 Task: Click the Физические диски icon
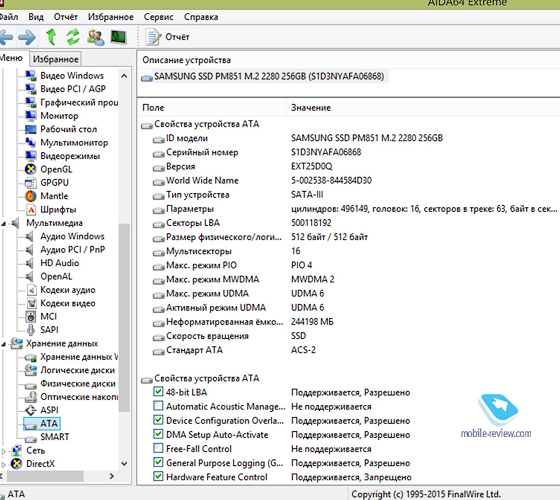[31, 385]
